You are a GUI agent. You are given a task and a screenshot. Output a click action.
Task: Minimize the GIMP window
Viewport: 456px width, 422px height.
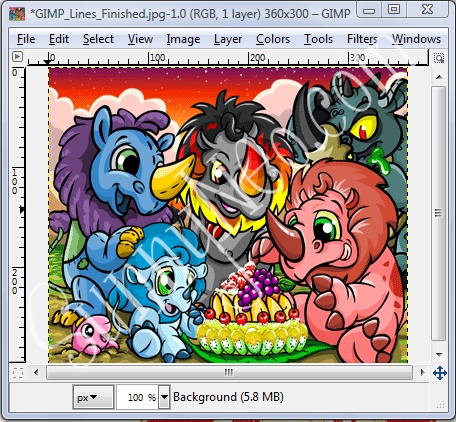click(x=368, y=10)
